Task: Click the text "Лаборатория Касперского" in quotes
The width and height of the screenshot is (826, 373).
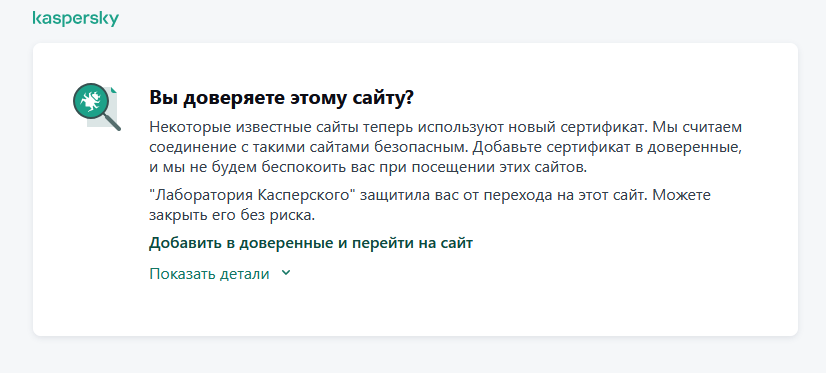Action: 253,195
